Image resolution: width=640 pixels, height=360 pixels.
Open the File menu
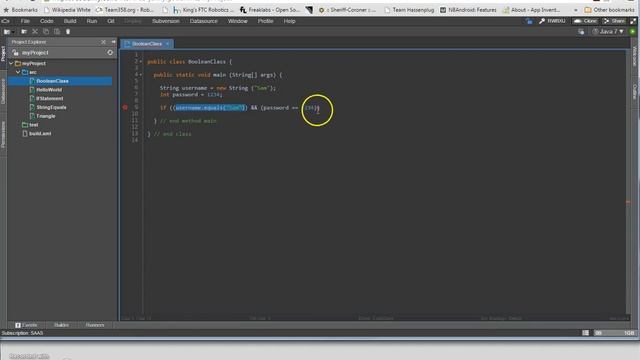[25, 21]
